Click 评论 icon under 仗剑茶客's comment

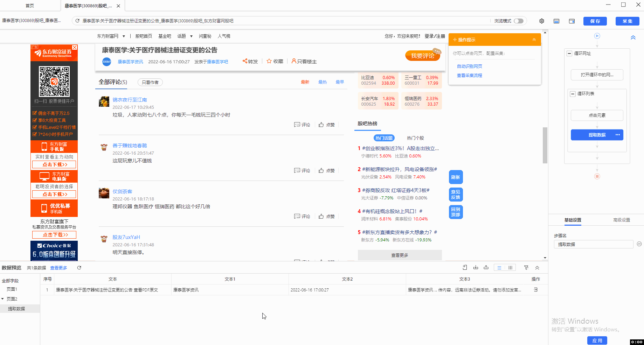(297, 217)
